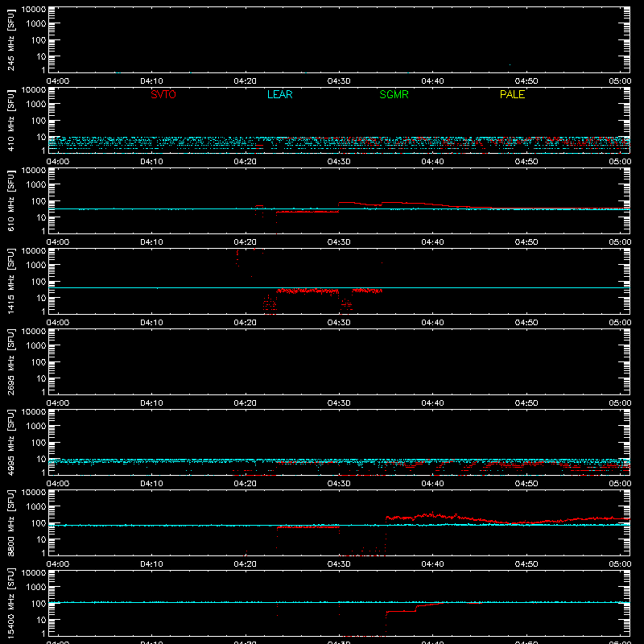Select the 610 MHz [SFU] axis title
The image size is (644, 644).
pos(10,201)
